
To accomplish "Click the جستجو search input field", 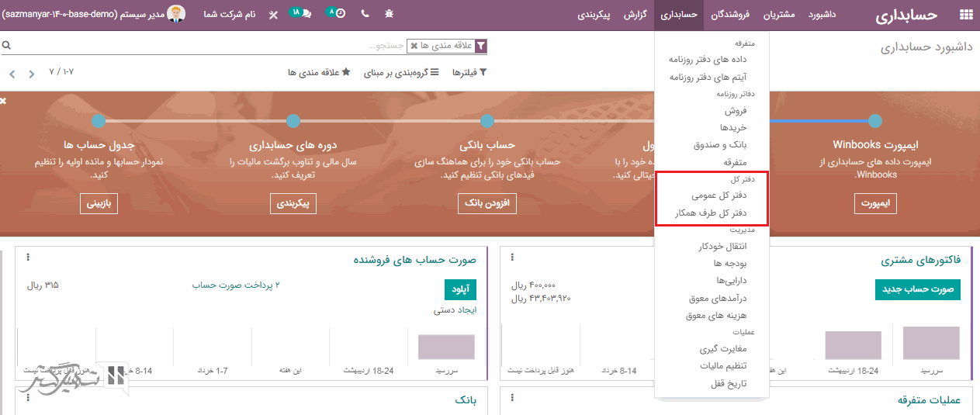I will click(x=233, y=47).
